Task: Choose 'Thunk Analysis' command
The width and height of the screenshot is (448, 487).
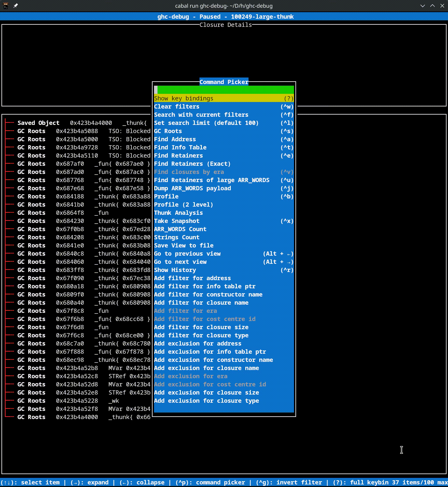Action: tap(224, 213)
